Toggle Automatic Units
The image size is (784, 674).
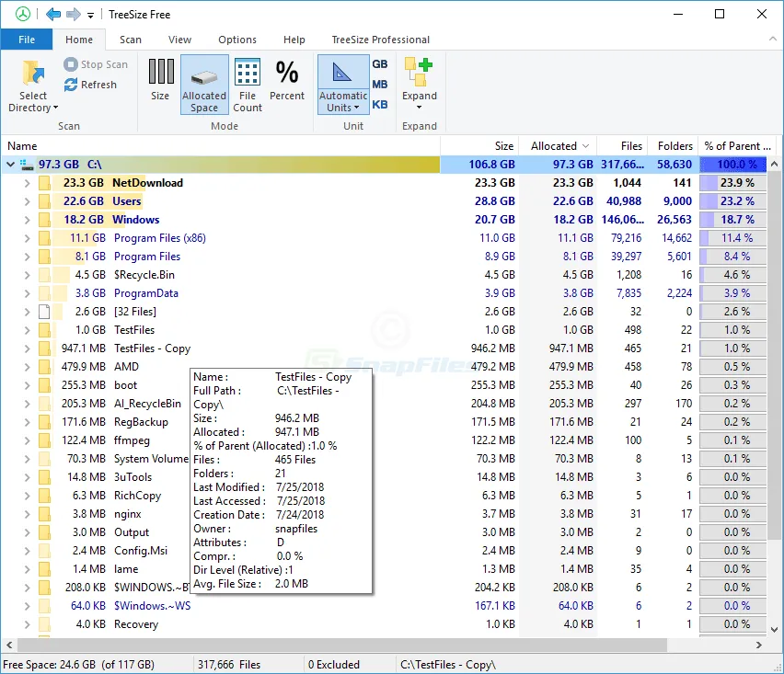(343, 85)
